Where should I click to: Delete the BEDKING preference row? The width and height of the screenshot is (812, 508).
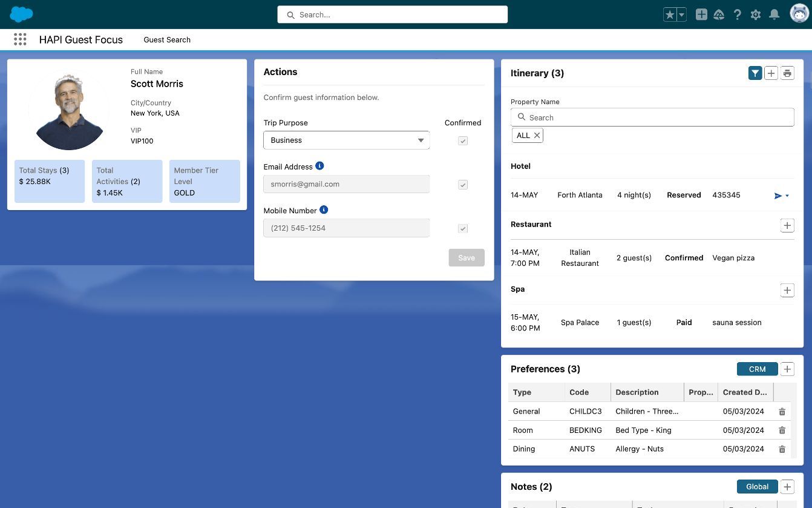[x=782, y=430]
